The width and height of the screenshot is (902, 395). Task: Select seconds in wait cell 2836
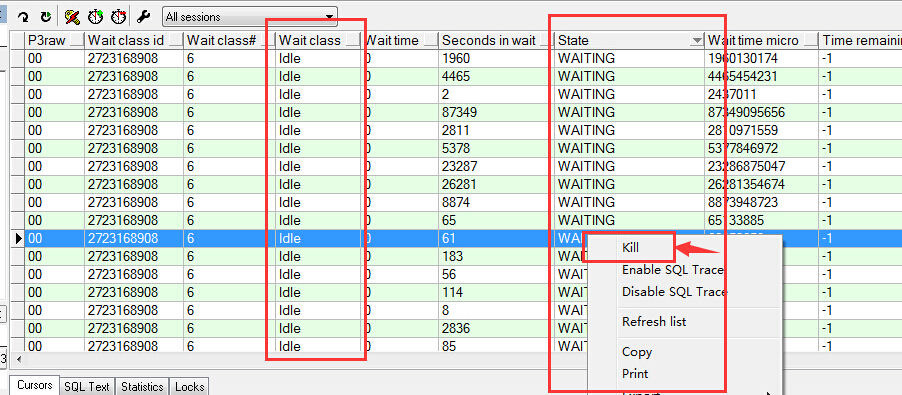pos(497,328)
